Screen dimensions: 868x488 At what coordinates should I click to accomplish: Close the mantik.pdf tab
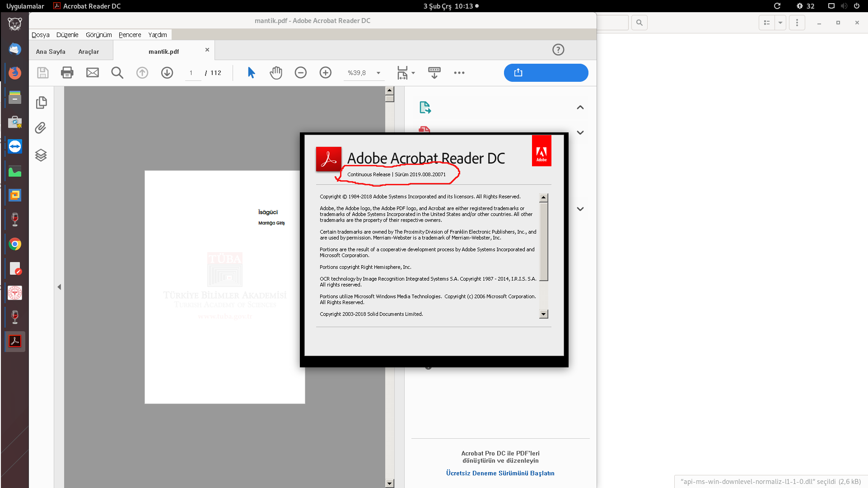pyautogui.click(x=207, y=50)
